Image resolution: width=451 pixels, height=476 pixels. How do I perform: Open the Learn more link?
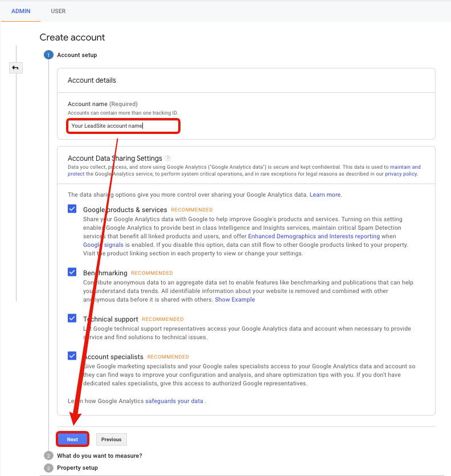pos(325,194)
